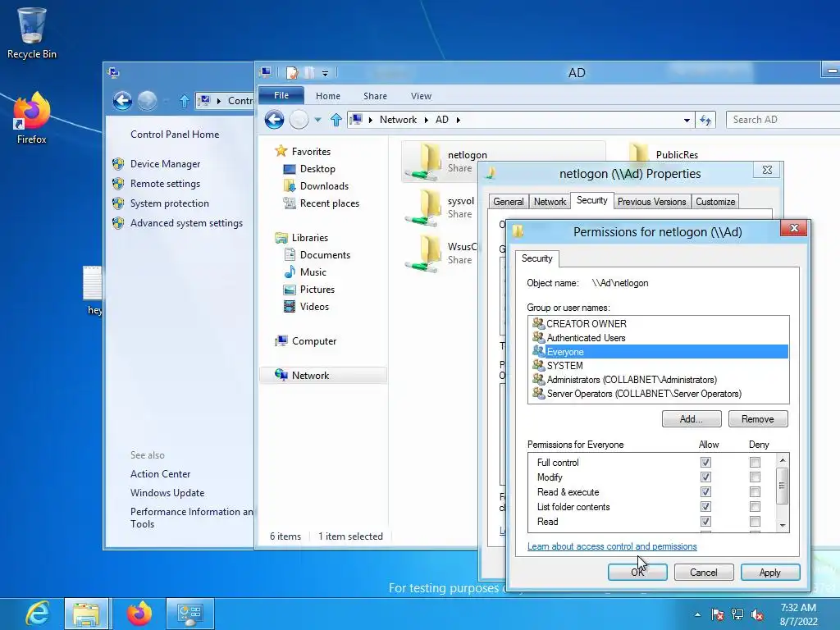
Task: Open the View ribbon tab
Action: [x=421, y=96]
